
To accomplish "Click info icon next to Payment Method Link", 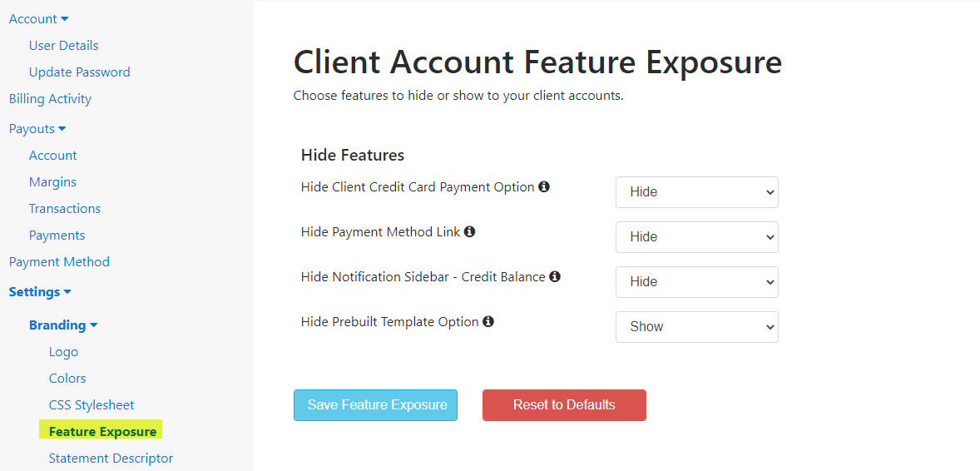I will coord(469,231).
